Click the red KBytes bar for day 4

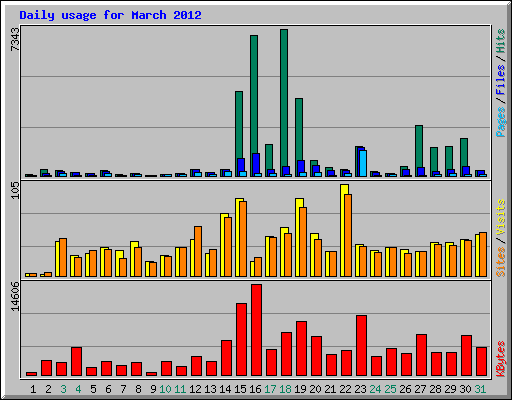[x=76, y=362]
